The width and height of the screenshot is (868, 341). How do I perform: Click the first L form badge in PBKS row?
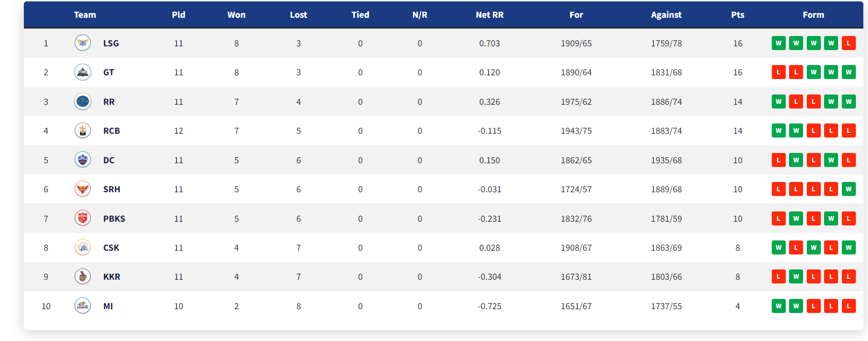778,218
